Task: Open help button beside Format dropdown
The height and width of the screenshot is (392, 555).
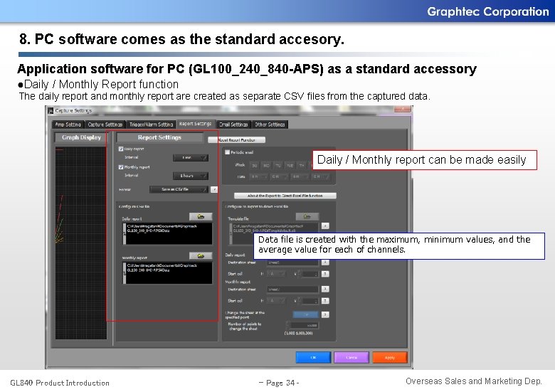Action: point(213,190)
